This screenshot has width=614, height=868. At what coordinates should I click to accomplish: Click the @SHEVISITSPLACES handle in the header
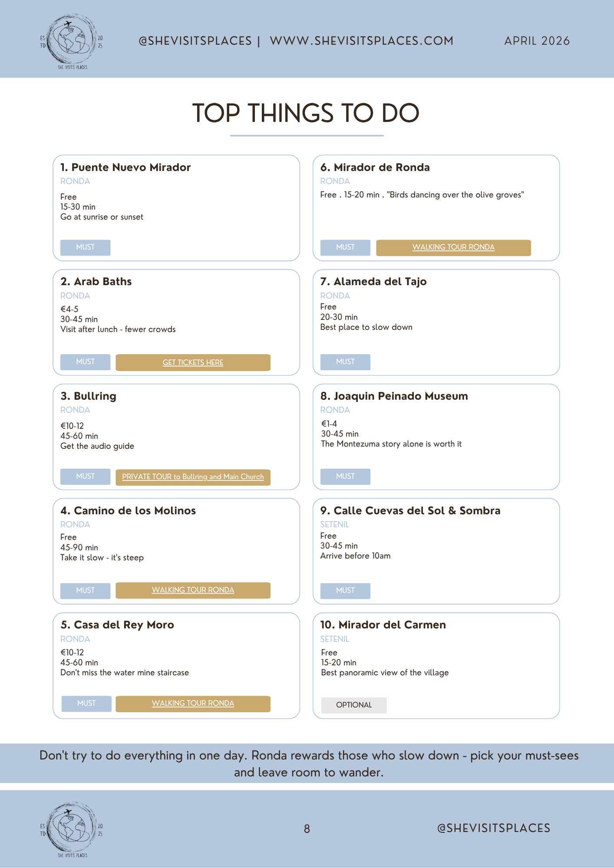click(195, 41)
